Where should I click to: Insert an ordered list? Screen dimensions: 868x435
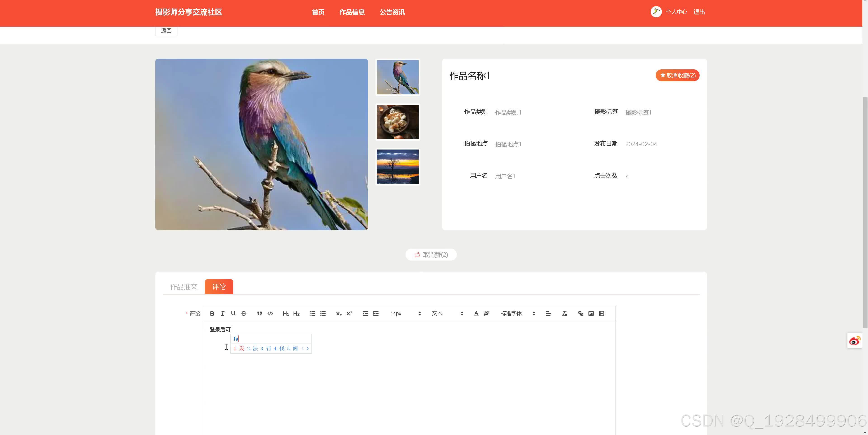(x=312, y=313)
